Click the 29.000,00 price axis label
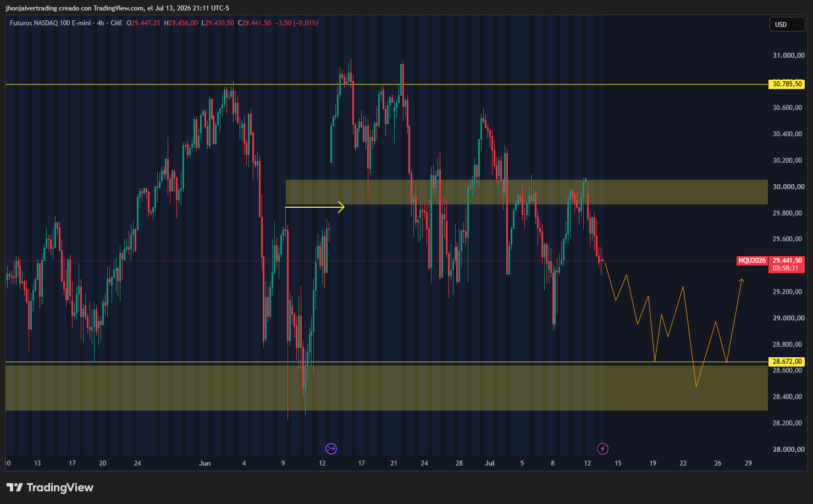This screenshot has width=813, height=504. (788, 318)
